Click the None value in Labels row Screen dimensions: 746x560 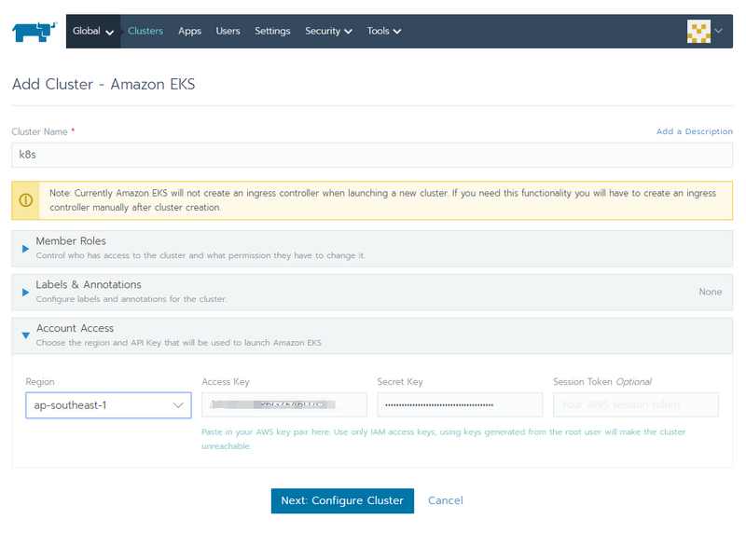coord(710,292)
